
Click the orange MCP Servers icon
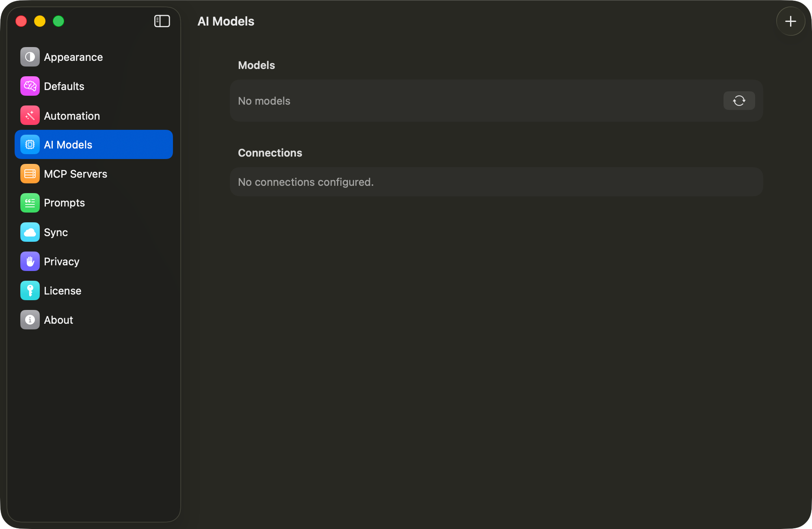click(30, 174)
